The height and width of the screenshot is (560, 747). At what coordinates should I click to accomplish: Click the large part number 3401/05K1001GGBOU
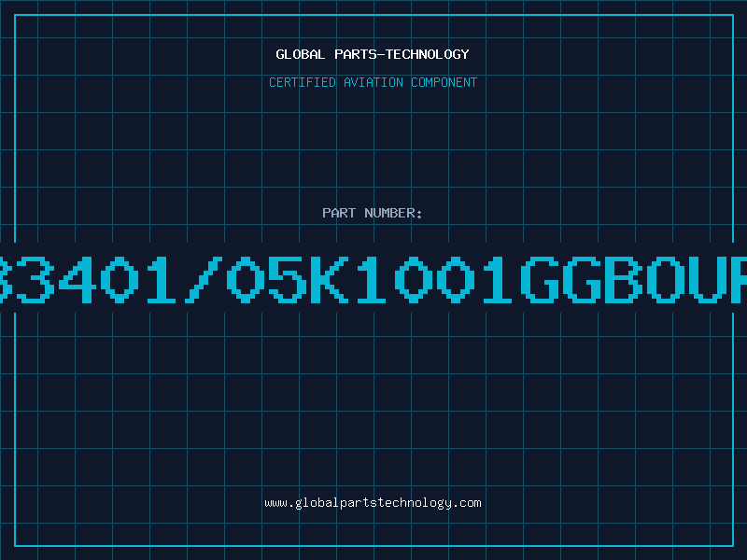(373, 279)
